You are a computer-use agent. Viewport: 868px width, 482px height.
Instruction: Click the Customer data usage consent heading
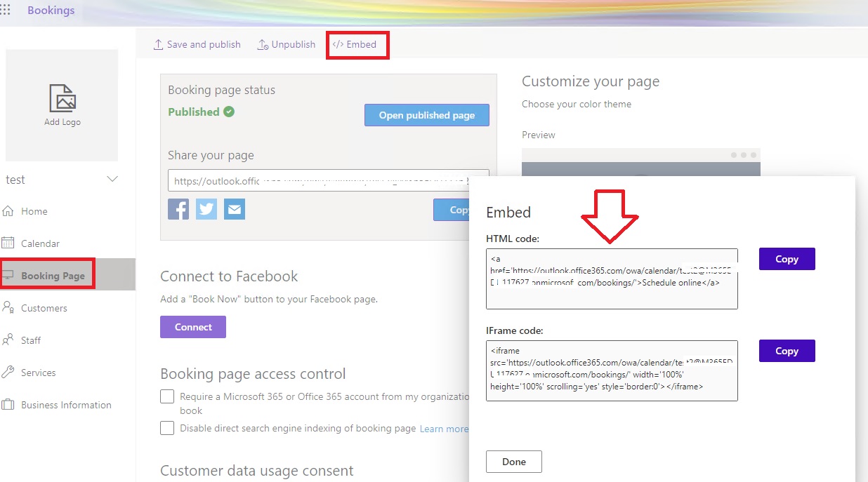[x=256, y=470]
